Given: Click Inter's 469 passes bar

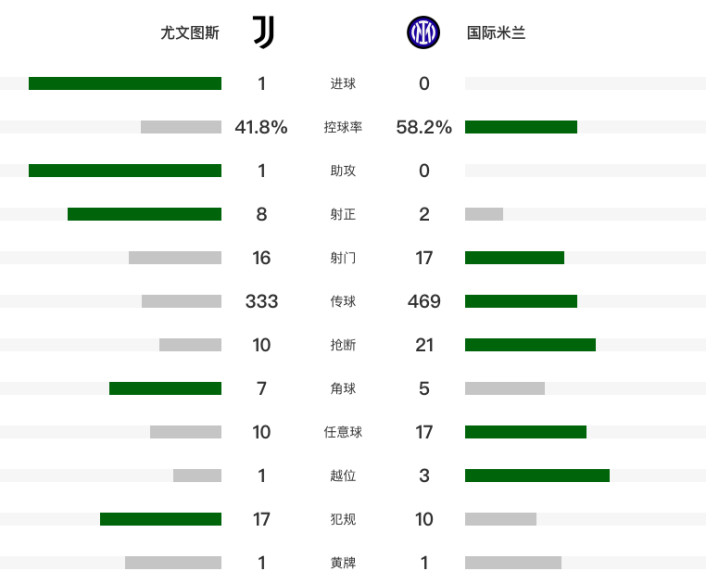Looking at the screenshot, I should pos(521,301).
